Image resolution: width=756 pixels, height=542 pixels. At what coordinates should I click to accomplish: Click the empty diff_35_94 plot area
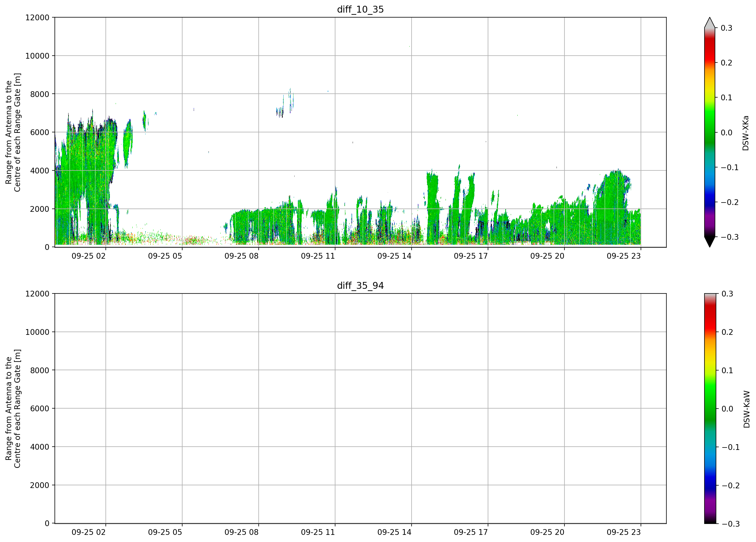tap(360, 409)
